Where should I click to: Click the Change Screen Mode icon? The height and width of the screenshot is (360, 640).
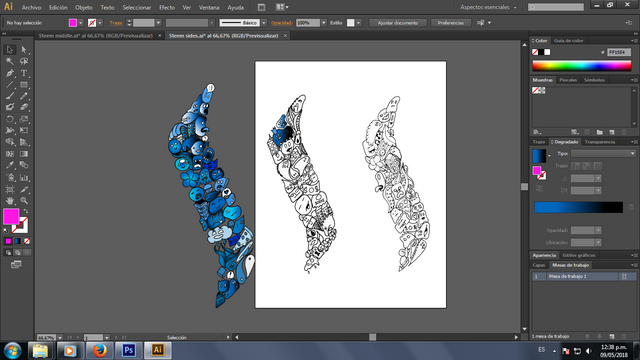pos(16,265)
